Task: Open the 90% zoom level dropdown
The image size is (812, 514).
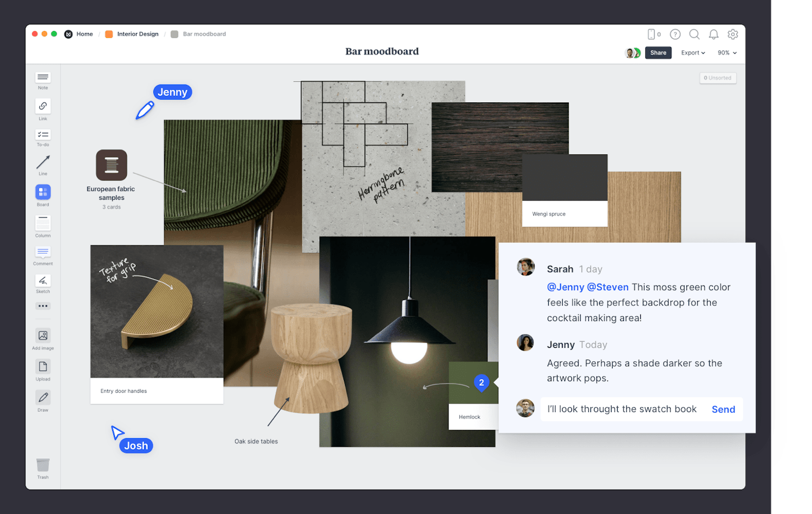Action: point(726,53)
